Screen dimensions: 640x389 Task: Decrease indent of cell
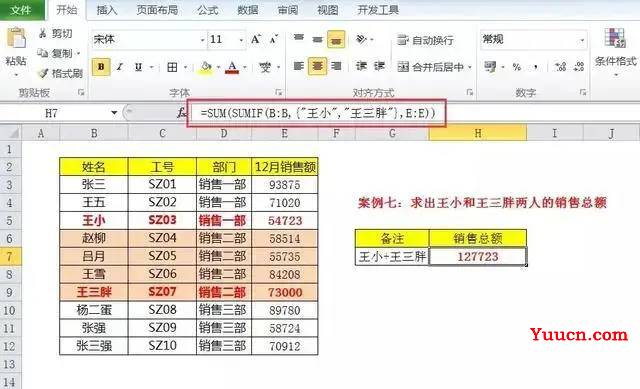[361, 66]
